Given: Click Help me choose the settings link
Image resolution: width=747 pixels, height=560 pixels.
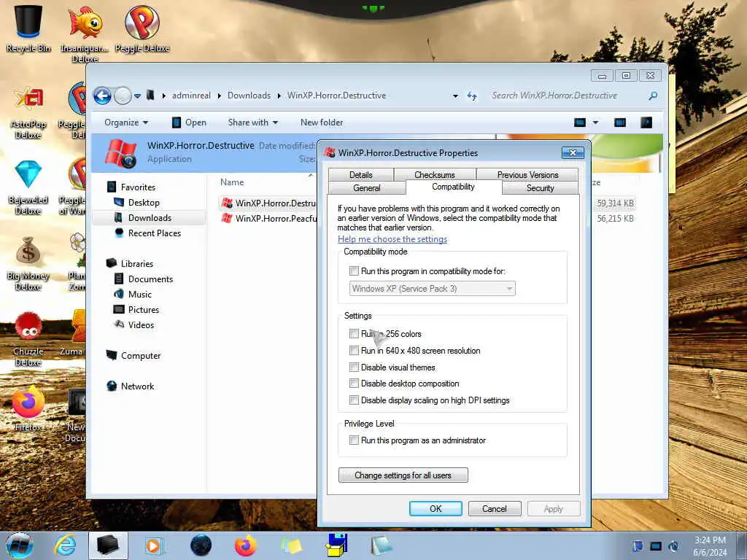Looking at the screenshot, I should pyautogui.click(x=392, y=239).
